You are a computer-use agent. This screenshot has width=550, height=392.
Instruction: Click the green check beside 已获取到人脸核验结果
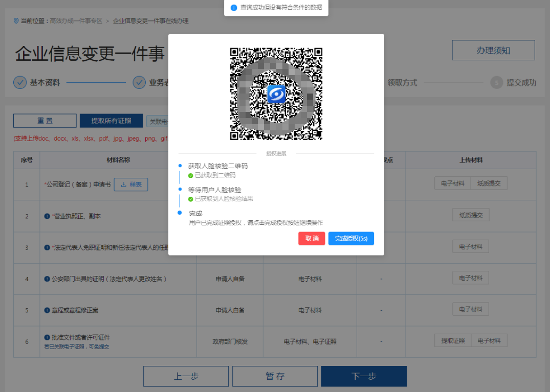tap(190, 199)
